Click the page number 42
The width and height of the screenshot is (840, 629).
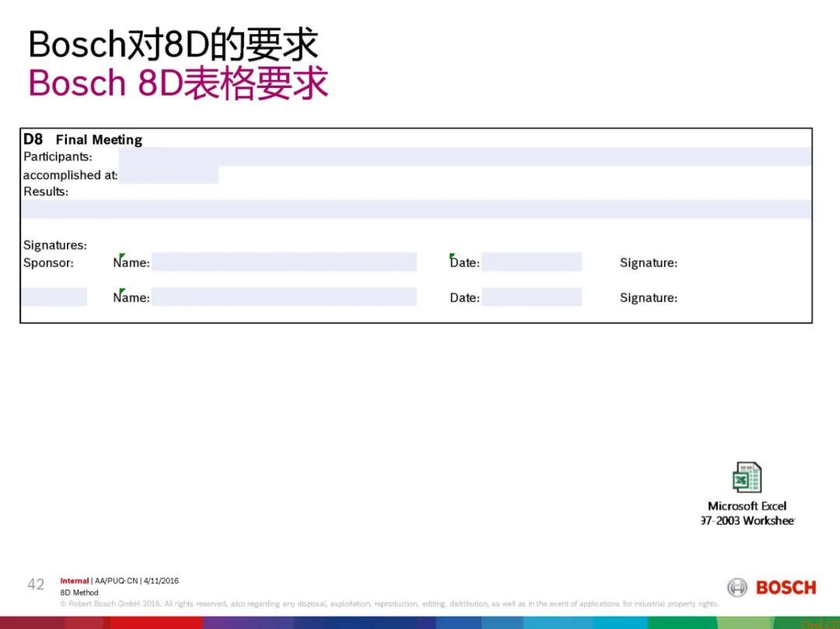pos(35,583)
